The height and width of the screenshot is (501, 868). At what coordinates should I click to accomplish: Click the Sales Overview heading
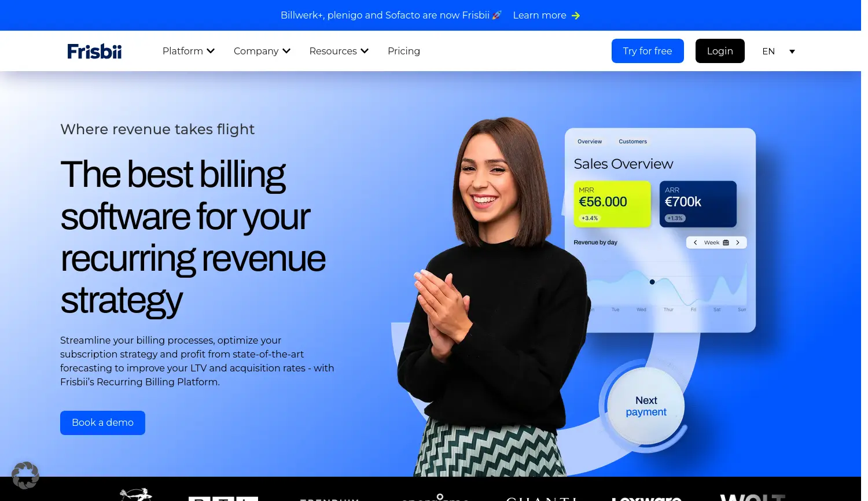coord(623,164)
